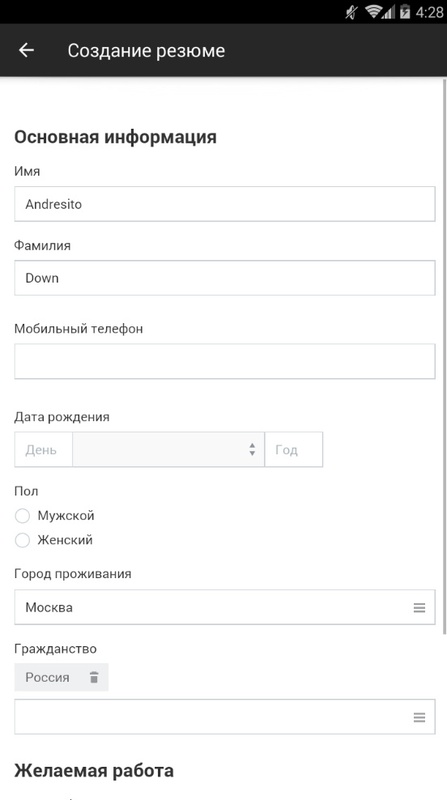447x800 pixels.
Task: Click the Имя field containing Andresito
Action: 225,204
